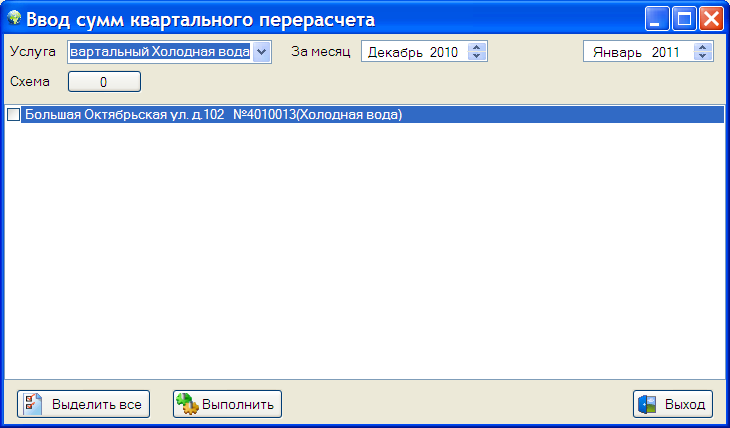730x428 pixels.
Task: Close the Ввод сумм квартального перерасчета window
Action: coord(711,19)
